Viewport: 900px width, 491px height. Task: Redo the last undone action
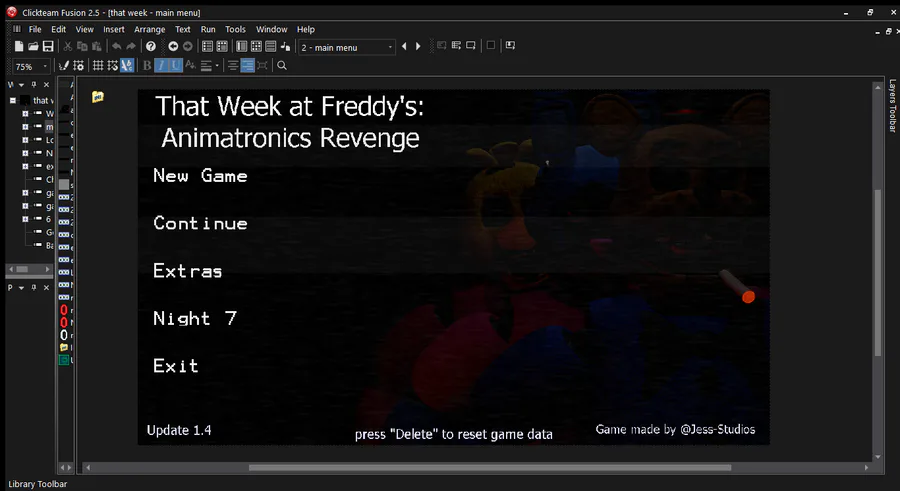coord(131,47)
